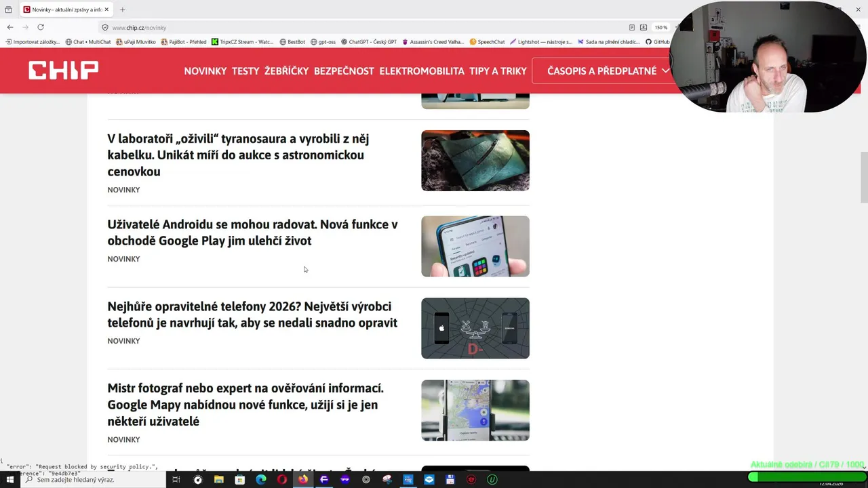Open PajiBot - Přehled bookmark
Viewport: 868px width, 488px height.
click(x=183, y=42)
